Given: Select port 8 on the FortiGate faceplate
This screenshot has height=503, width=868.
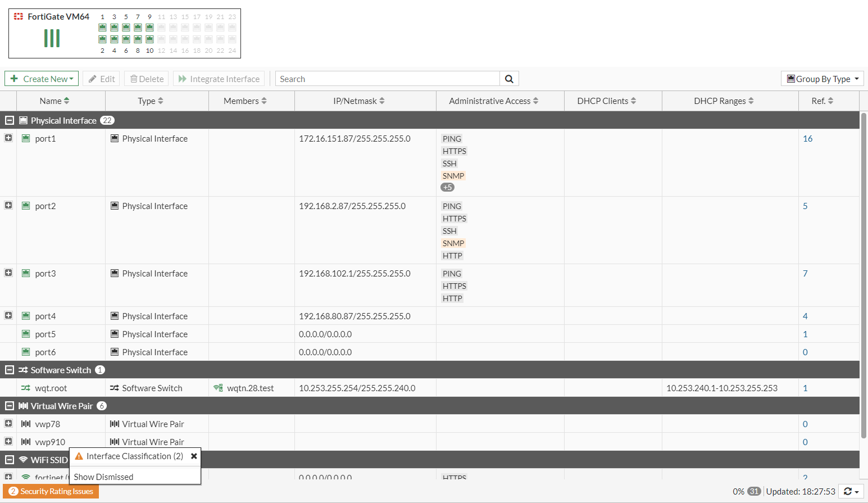Looking at the screenshot, I should point(138,39).
